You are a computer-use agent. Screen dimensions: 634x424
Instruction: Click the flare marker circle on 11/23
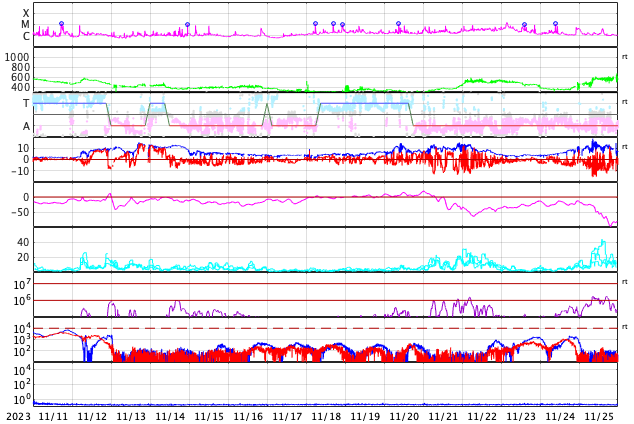[x=524, y=25]
